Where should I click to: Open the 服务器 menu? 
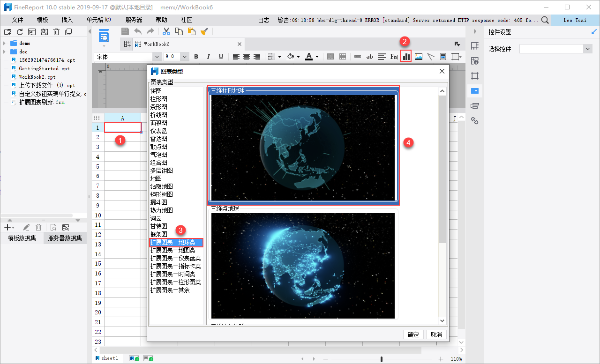click(x=134, y=20)
